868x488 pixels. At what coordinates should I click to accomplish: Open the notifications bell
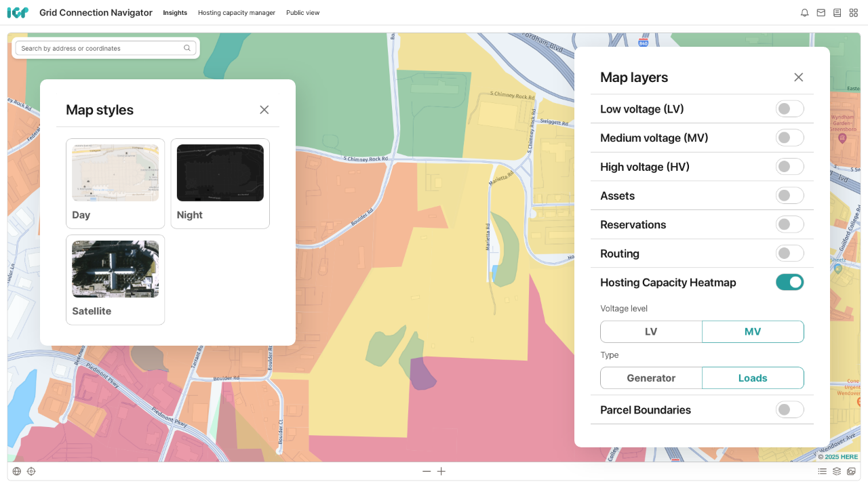[x=805, y=13]
